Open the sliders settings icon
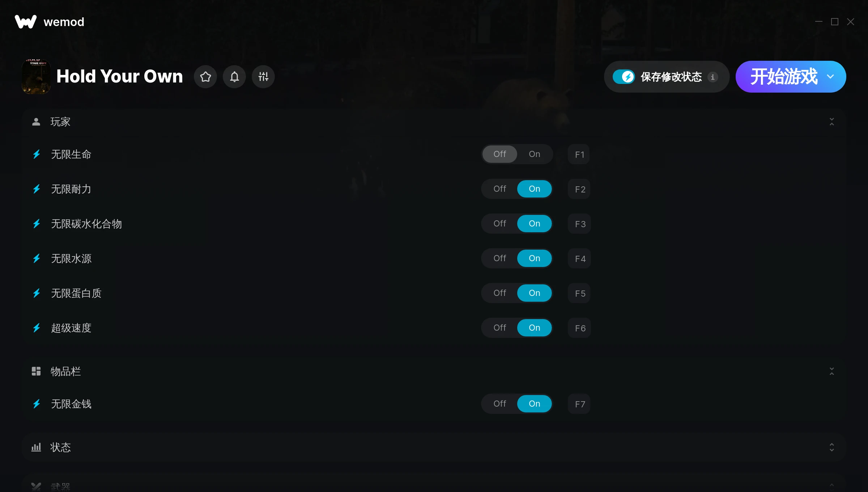Screen dimensions: 868x492 pyautogui.click(x=263, y=77)
